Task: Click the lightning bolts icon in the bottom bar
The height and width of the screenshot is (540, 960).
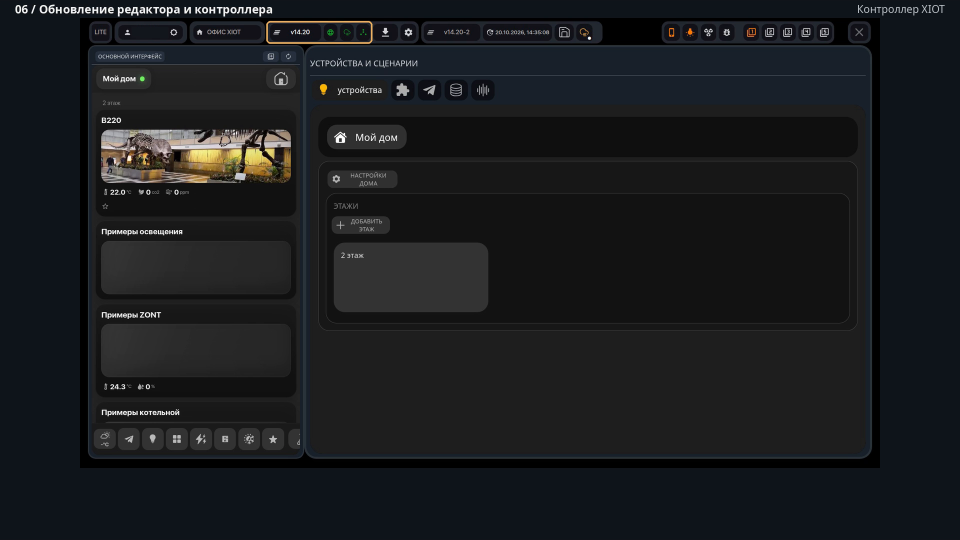Action: [x=201, y=439]
